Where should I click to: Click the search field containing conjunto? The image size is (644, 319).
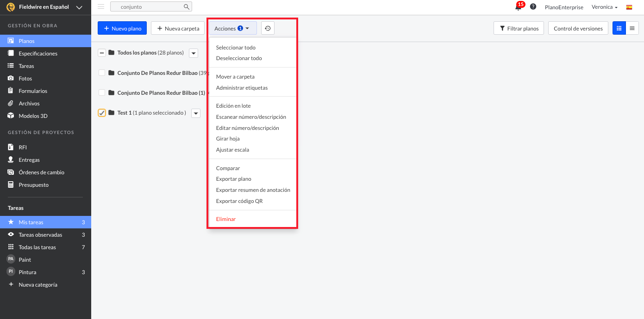(151, 7)
